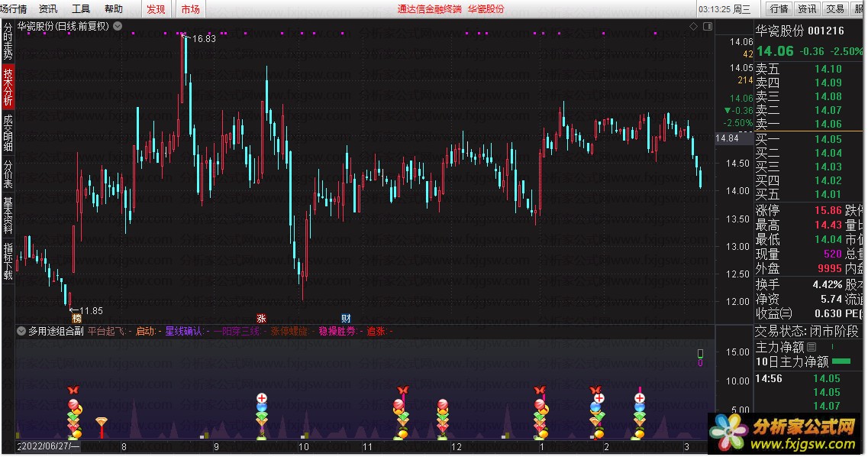Click the 现量 value 520

pos(833,254)
